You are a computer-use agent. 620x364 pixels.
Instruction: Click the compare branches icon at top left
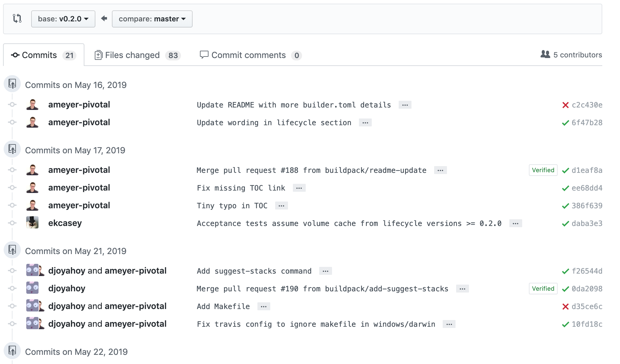(17, 19)
